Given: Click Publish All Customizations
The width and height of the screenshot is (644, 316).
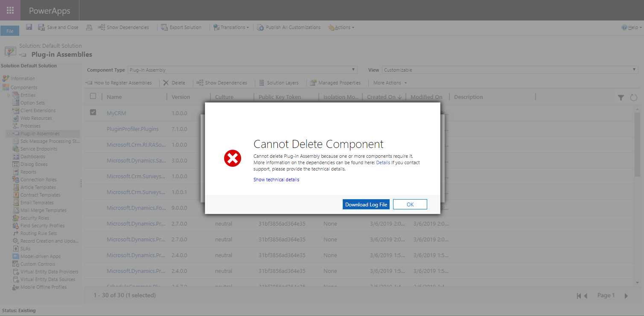Looking at the screenshot, I should 288,27.
